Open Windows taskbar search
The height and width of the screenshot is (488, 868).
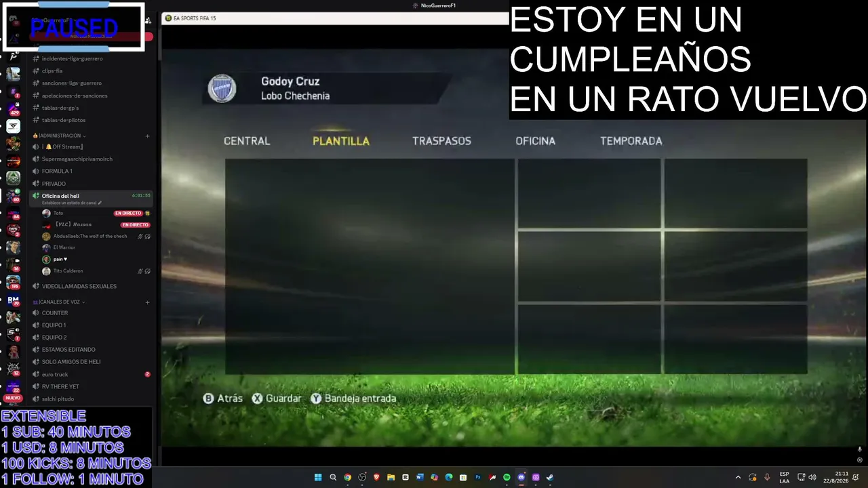point(333,477)
